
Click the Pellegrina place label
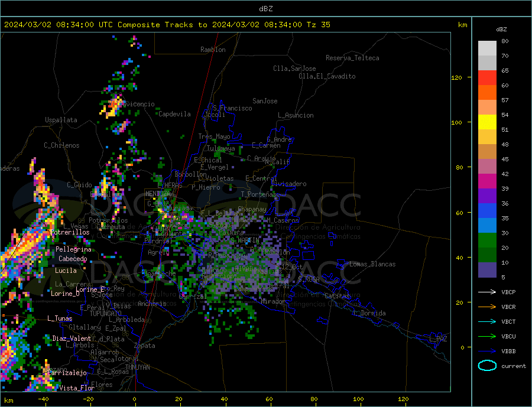pyautogui.click(x=74, y=249)
